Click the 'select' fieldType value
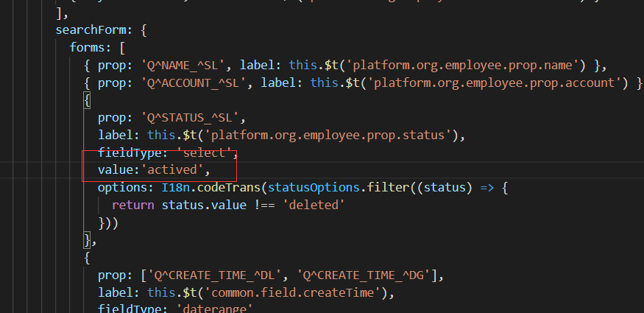Image resolution: width=644 pixels, height=313 pixels. point(206,153)
